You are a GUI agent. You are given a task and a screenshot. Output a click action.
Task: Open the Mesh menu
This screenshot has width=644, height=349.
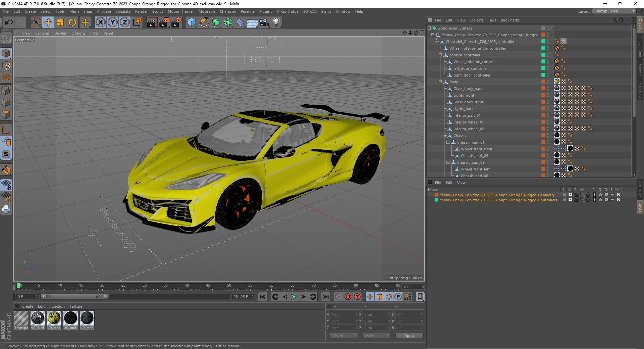tap(74, 11)
